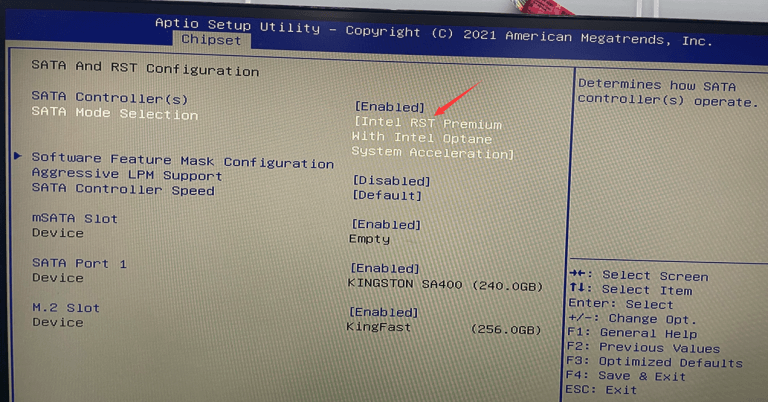768x402 pixels.
Task: Open Intel RST Premium mode value
Action: coord(432,138)
